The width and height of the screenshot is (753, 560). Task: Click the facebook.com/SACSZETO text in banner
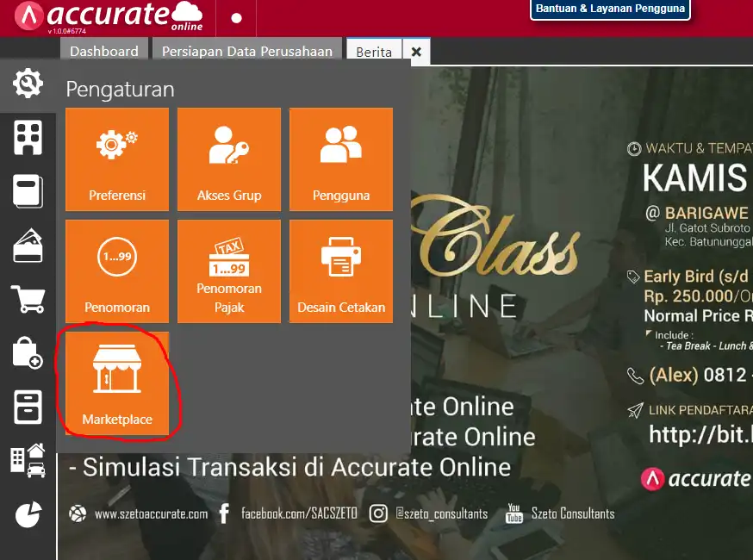pos(299,513)
